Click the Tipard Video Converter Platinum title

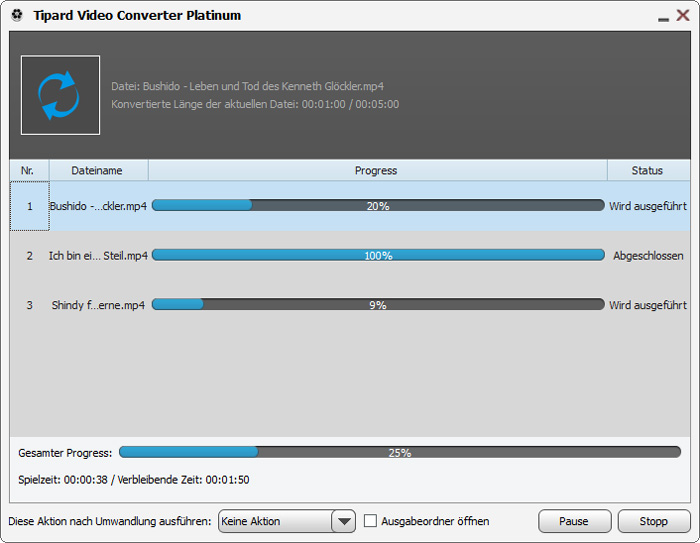pyautogui.click(x=138, y=16)
